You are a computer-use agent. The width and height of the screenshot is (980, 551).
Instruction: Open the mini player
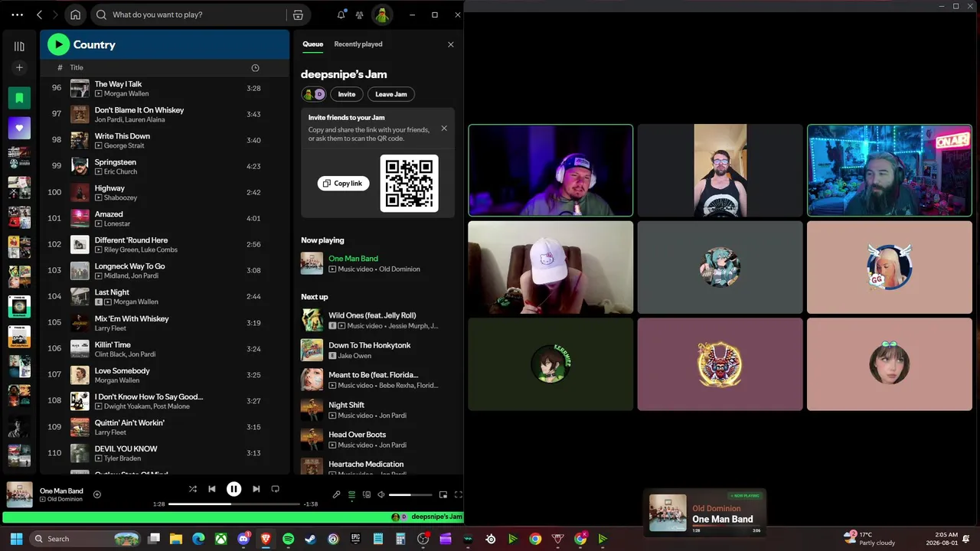point(443,495)
